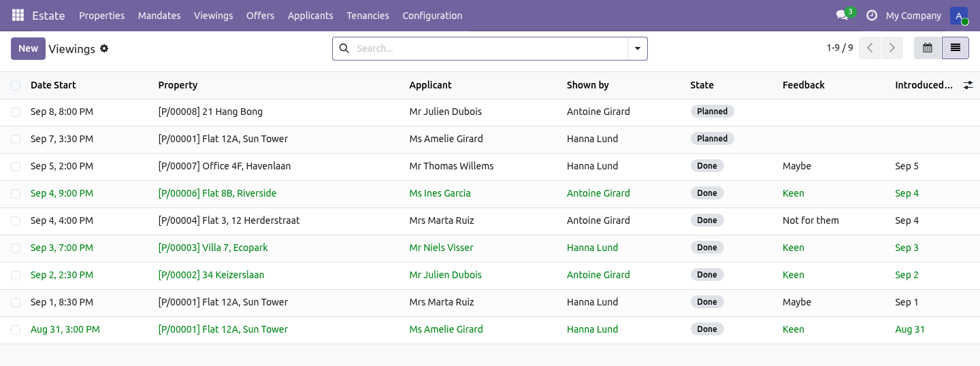Image resolution: width=980 pixels, height=366 pixels.
Task: Open the [P/00003] Villa 7, Ecopark record
Action: (x=213, y=248)
